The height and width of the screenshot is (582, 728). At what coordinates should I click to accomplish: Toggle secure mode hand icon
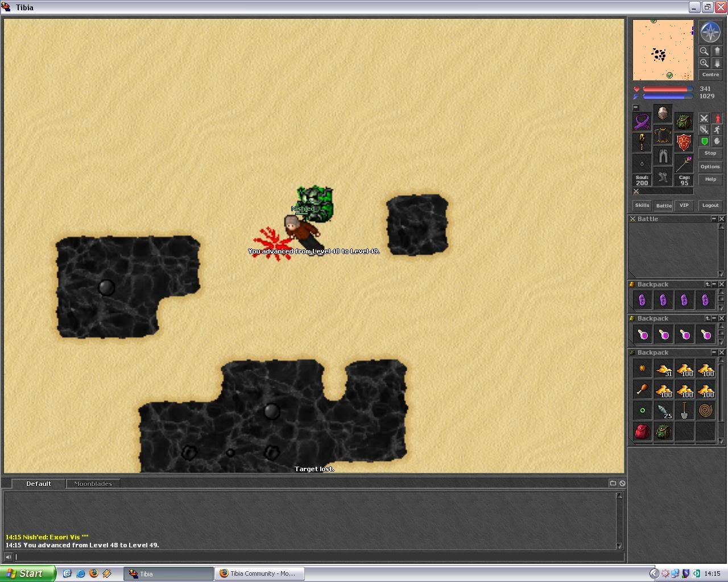click(717, 141)
